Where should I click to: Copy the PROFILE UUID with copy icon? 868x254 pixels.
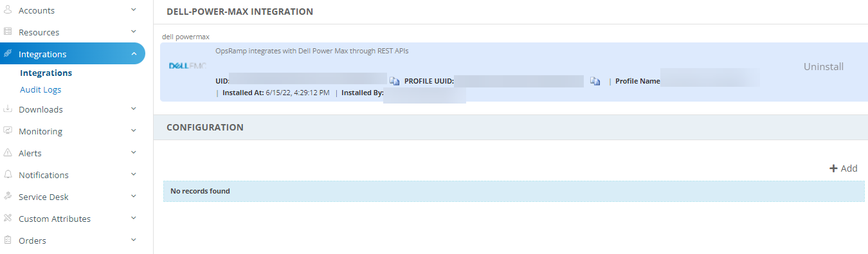tap(595, 81)
